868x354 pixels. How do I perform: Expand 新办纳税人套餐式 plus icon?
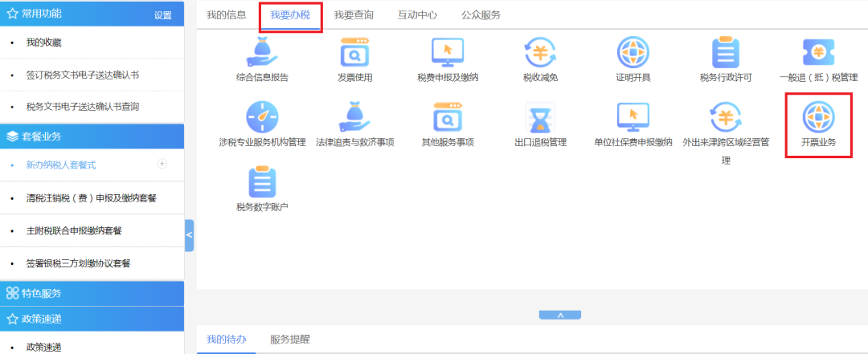pyautogui.click(x=162, y=164)
